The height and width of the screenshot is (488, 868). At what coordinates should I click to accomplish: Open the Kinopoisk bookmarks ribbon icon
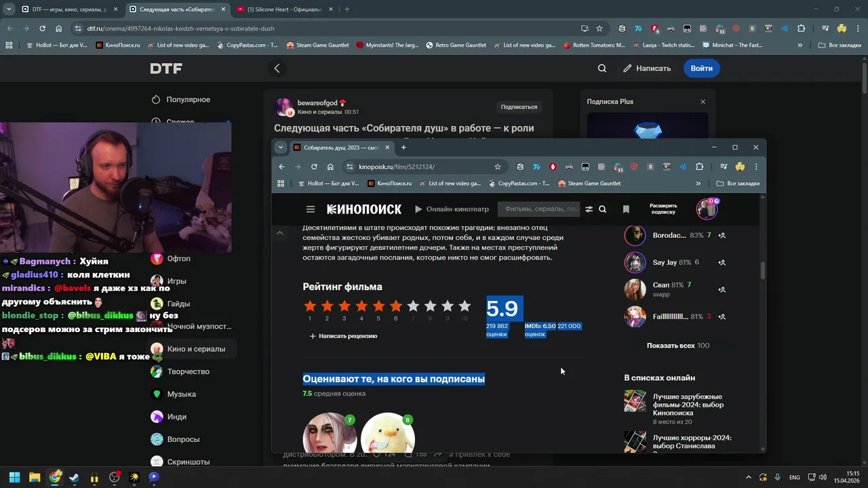(x=626, y=209)
